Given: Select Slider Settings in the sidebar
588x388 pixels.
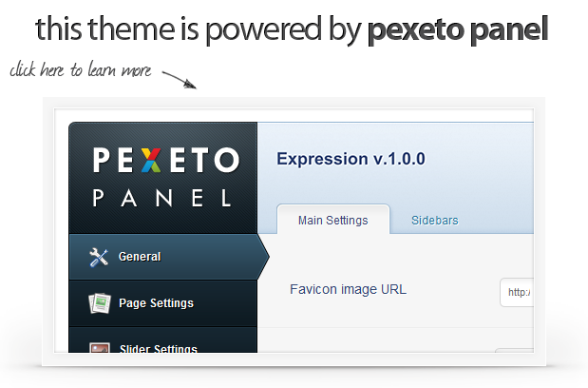Looking at the screenshot, I should (x=163, y=339).
